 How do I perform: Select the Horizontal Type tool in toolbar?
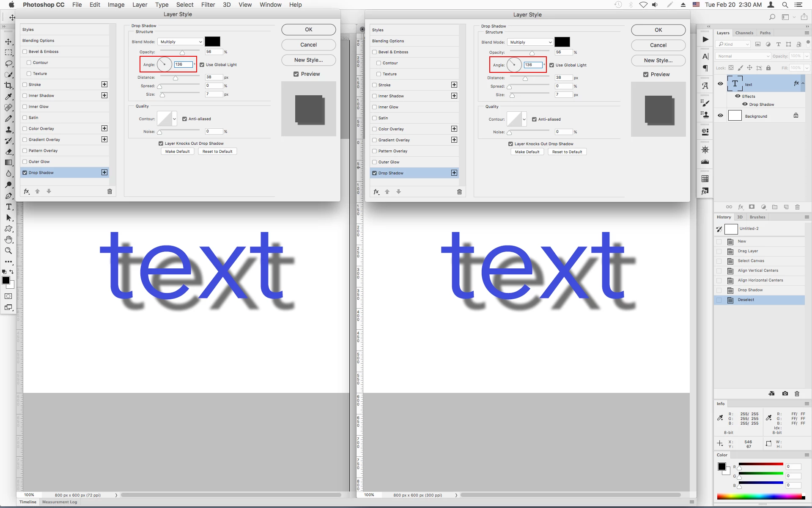click(8, 207)
